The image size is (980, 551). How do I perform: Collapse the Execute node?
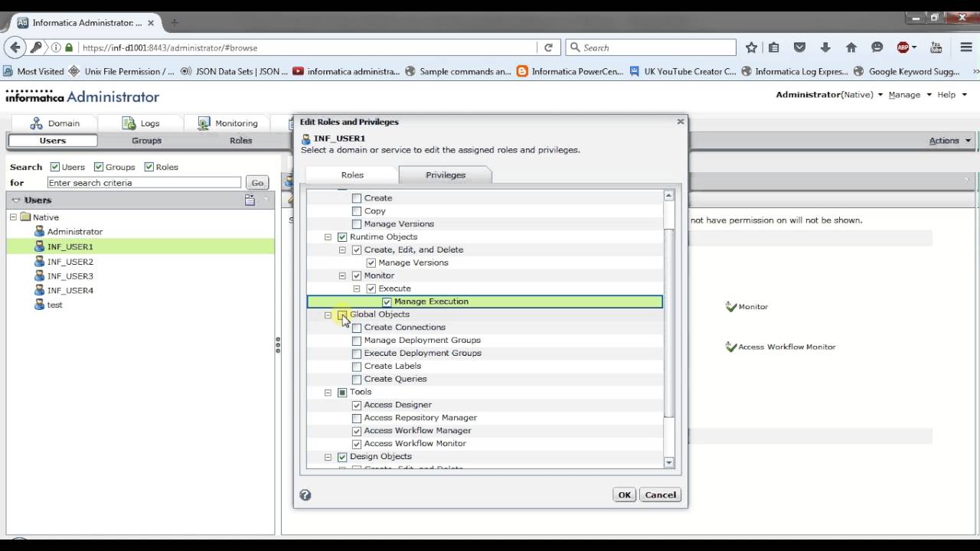pyautogui.click(x=357, y=289)
